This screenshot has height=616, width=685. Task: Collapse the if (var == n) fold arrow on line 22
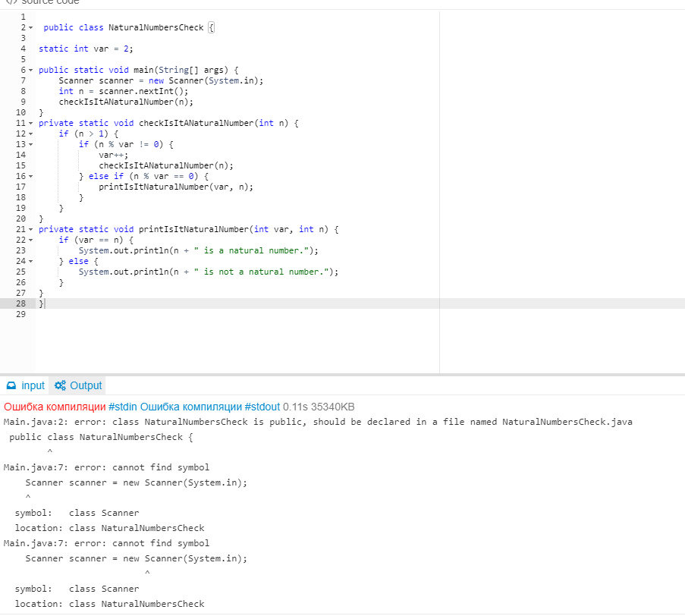tap(30, 240)
